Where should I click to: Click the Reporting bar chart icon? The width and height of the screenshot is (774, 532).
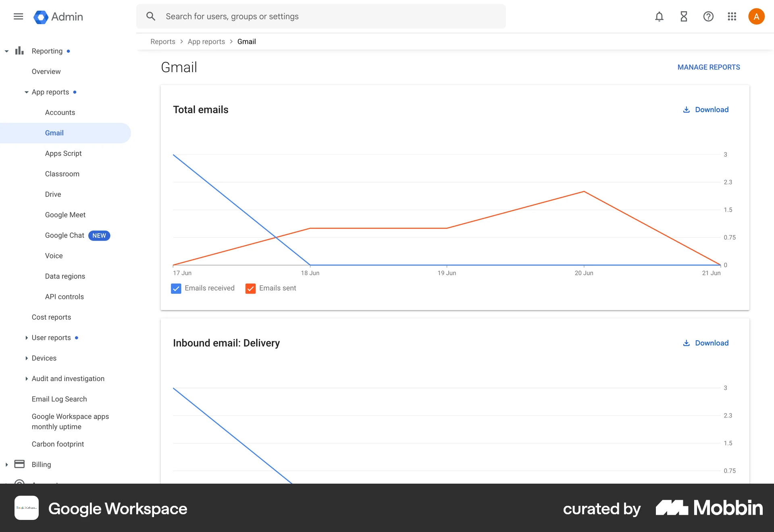coord(19,50)
